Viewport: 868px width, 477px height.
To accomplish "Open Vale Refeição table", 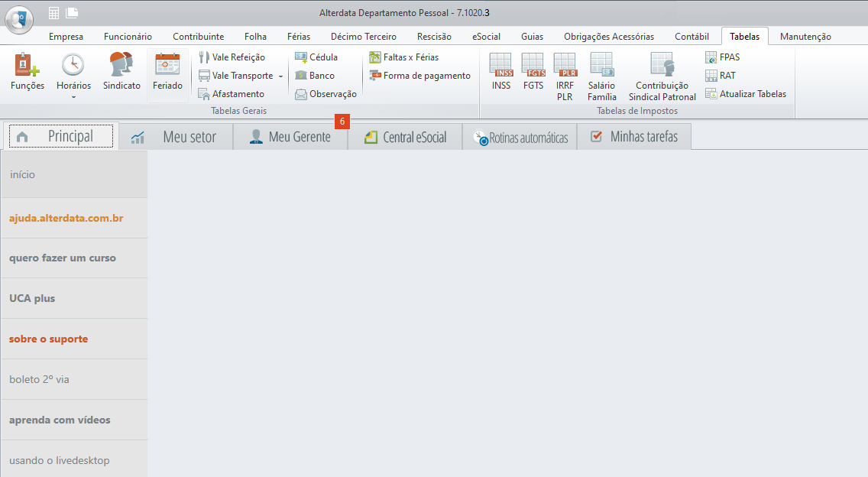I will 232,57.
